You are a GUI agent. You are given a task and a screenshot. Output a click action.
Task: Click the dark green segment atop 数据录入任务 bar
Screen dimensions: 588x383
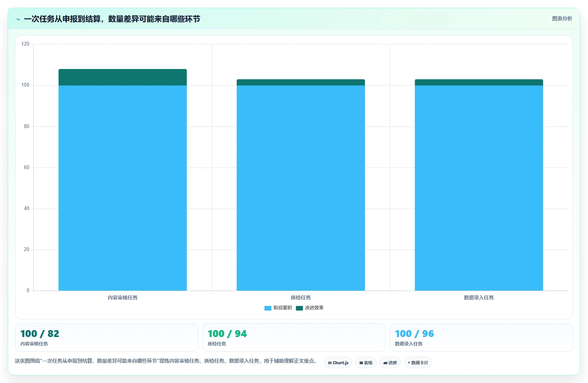(x=479, y=82)
